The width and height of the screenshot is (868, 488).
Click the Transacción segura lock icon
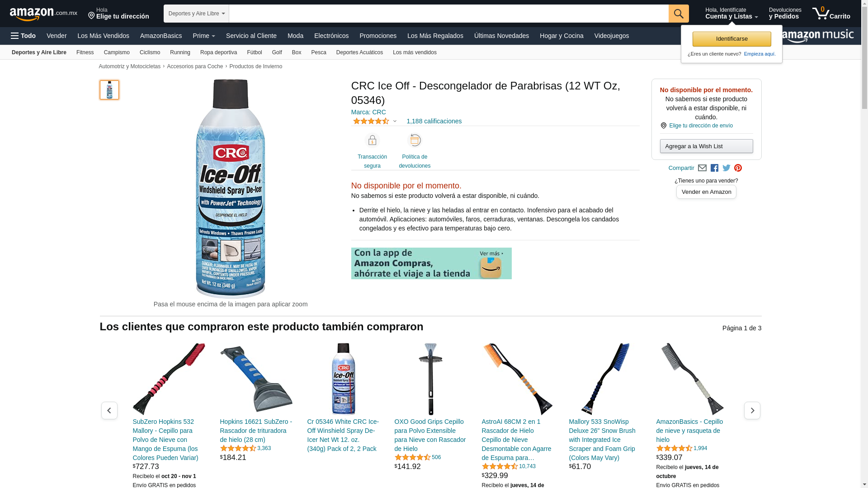coord(372,141)
